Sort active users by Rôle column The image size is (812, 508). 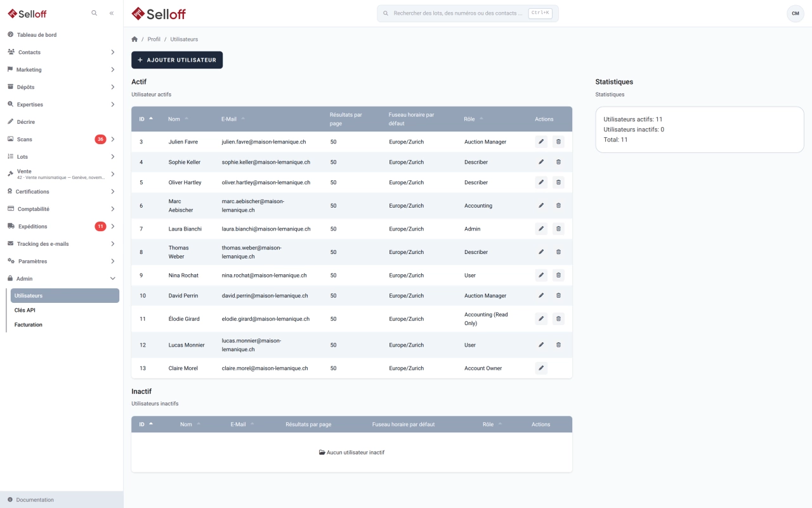click(x=474, y=119)
